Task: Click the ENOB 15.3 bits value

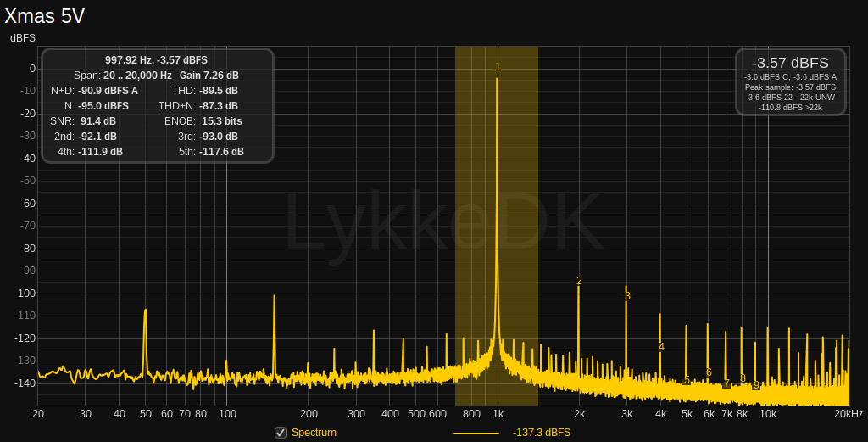Action: tap(222, 120)
